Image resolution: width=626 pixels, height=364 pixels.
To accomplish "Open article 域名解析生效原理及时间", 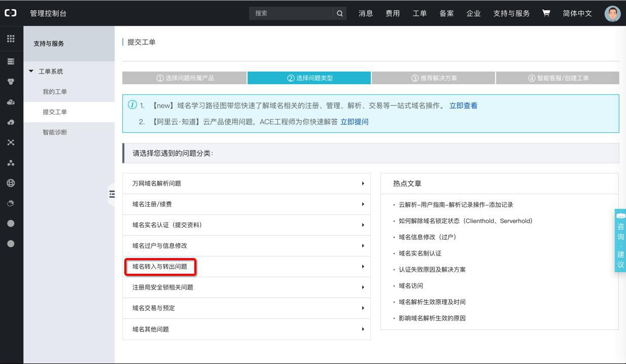I will 432,302.
